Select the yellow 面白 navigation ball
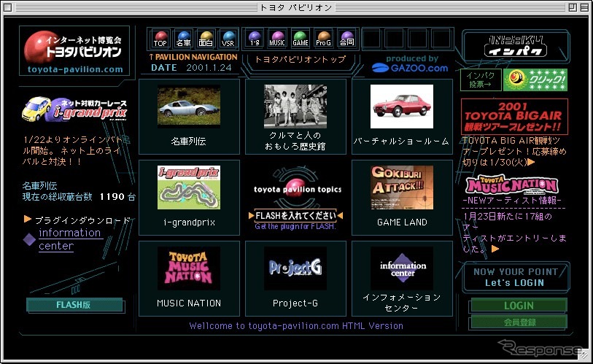This screenshot has width=593, height=364. tap(206, 39)
